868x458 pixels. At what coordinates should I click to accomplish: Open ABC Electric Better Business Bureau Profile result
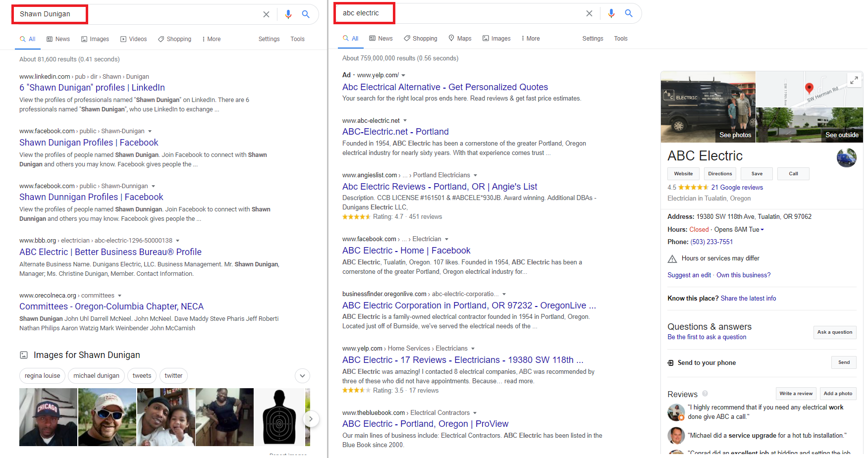coord(110,252)
